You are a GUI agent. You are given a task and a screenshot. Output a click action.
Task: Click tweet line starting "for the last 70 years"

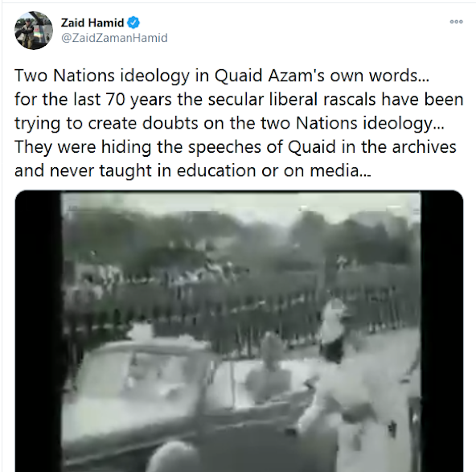(x=239, y=99)
